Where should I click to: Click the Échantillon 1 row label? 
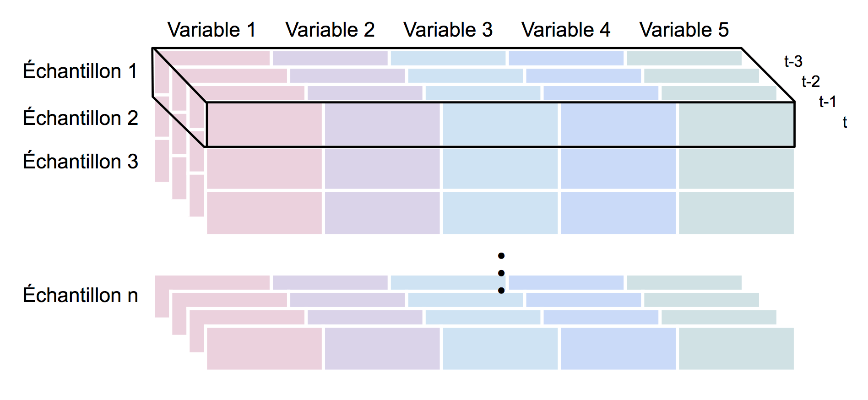click(x=80, y=71)
